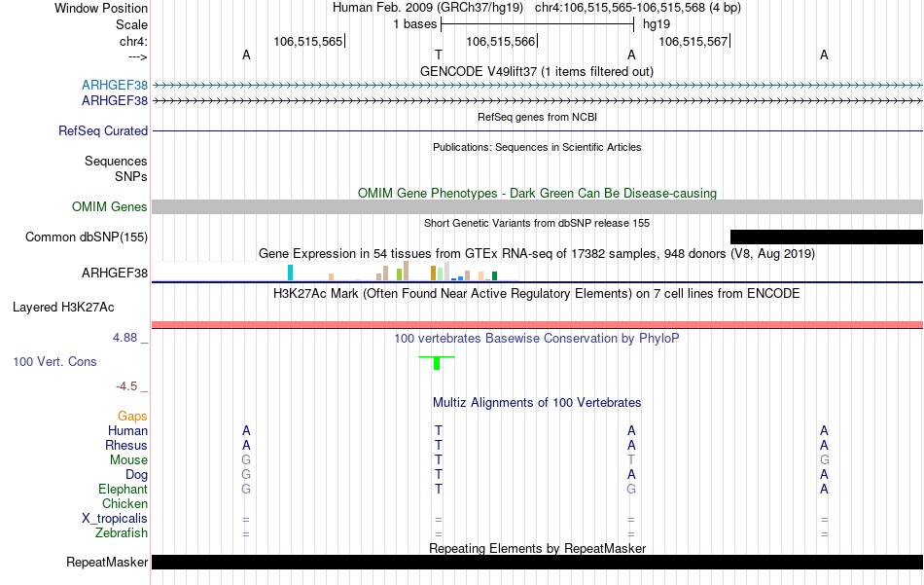Click the green PhyloP conservation bar
The image size is (924, 585).
pyautogui.click(x=437, y=363)
